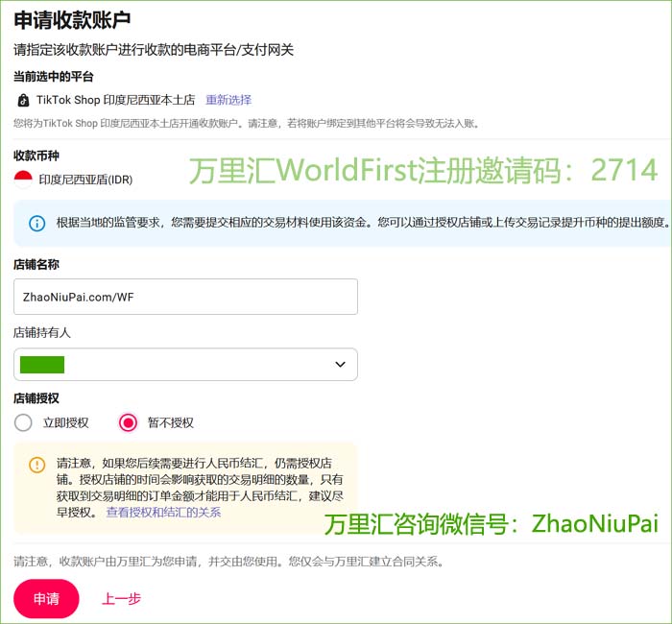
Task: Click the platform subtitle 请指定该收款账户 text
Action: [154, 50]
